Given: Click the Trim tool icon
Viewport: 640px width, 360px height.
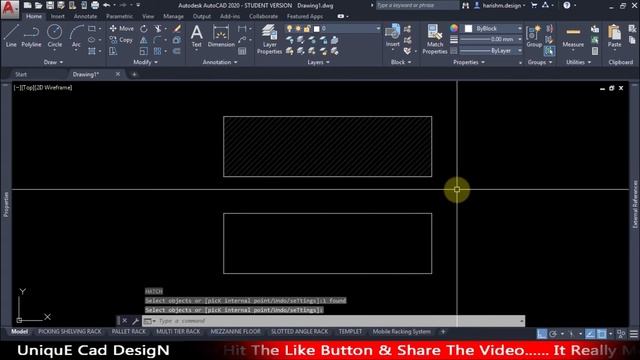Looking at the screenshot, I should coord(158,29).
